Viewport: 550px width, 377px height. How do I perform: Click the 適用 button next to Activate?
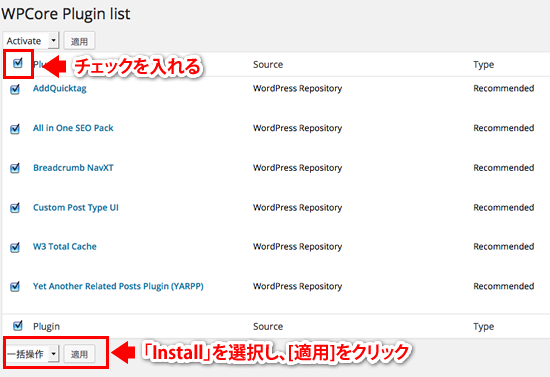[79, 41]
